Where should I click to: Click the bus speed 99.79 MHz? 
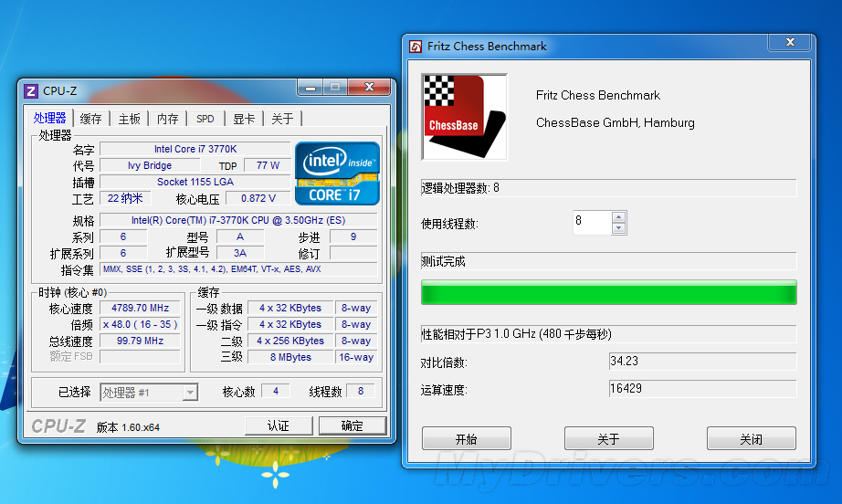(140, 341)
